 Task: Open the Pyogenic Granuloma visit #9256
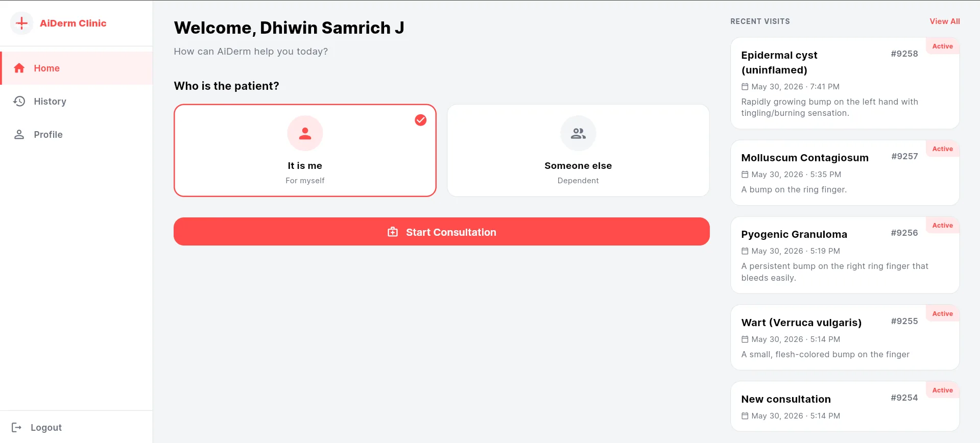(845, 255)
